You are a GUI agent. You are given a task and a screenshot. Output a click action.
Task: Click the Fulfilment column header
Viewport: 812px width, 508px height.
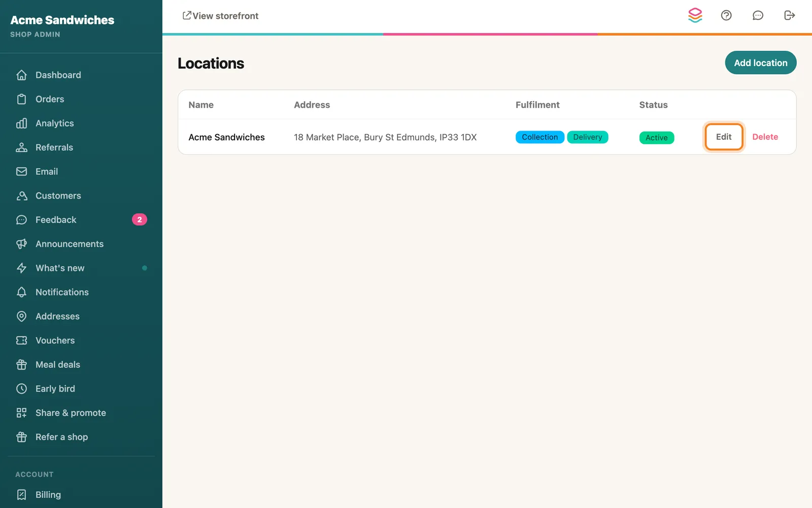pyautogui.click(x=537, y=105)
